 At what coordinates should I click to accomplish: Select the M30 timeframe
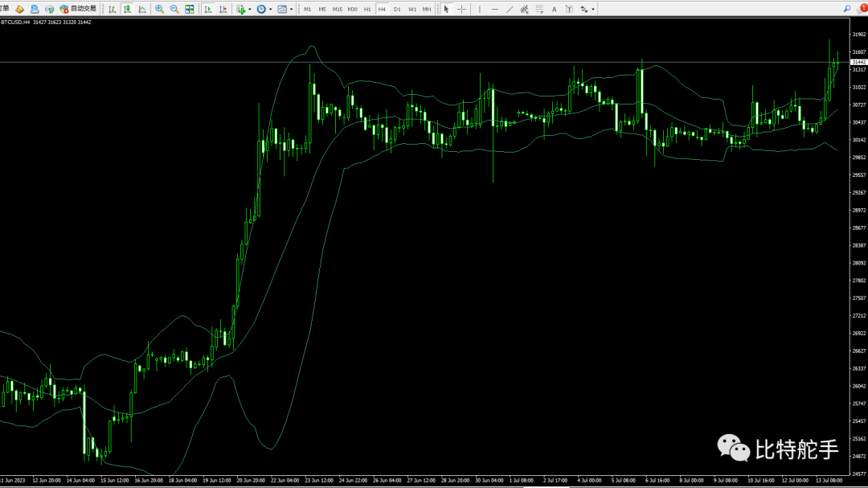click(x=352, y=10)
